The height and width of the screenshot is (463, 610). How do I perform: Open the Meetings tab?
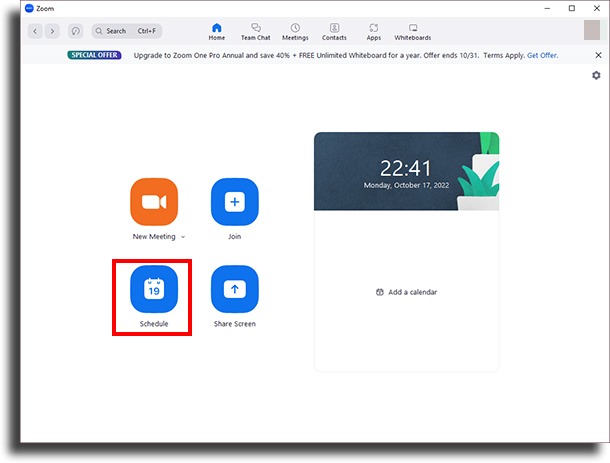pos(295,32)
